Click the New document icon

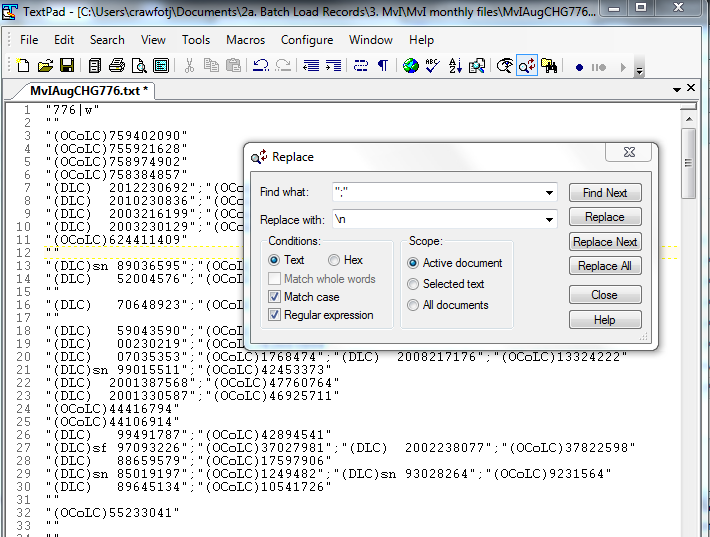[23, 66]
